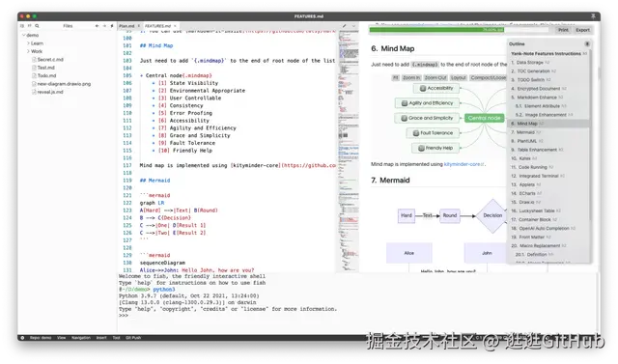The width and height of the screenshot is (618, 364).
Task: Open the dropdown chevron beside pencil icon
Action: coord(354,26)
